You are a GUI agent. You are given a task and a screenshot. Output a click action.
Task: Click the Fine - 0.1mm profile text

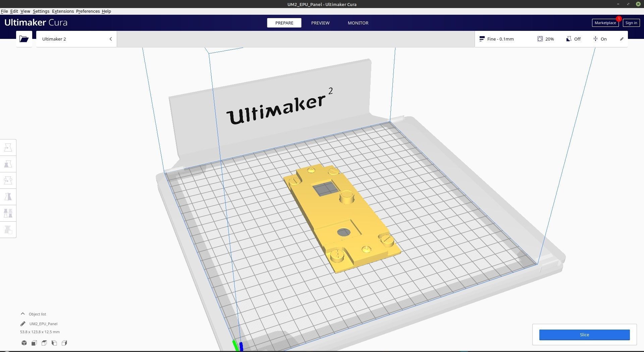tap(500, 39)
